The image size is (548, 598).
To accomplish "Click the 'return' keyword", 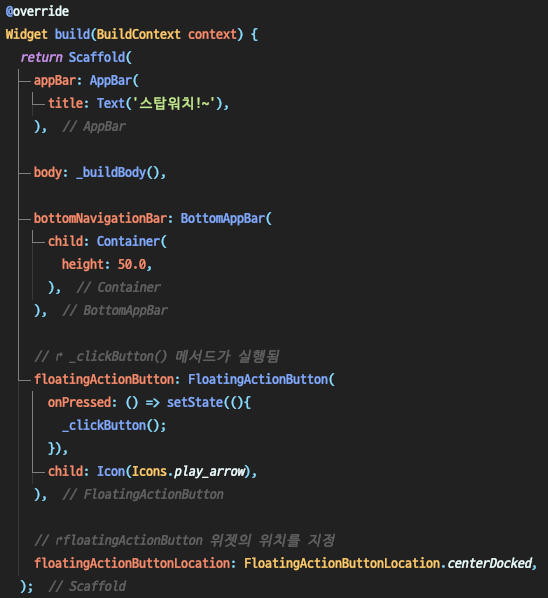I will point(42,57).
